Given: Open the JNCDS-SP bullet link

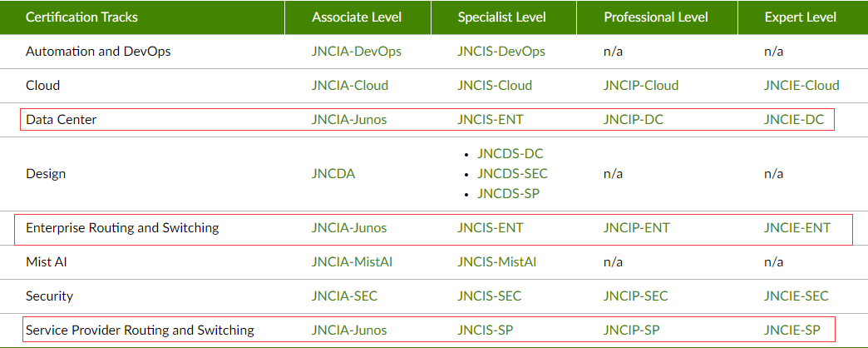Looking at the screenshot, I should (x=508, y=193).
